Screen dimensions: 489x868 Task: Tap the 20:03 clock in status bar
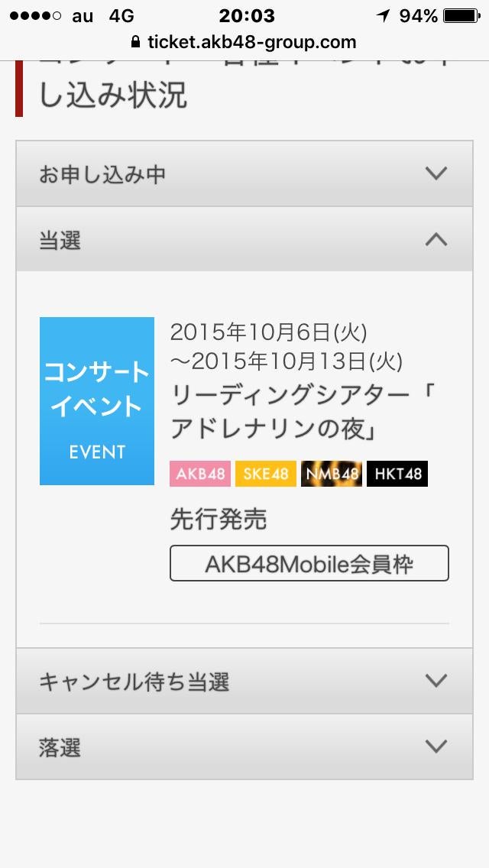click(x=247, y=16)
